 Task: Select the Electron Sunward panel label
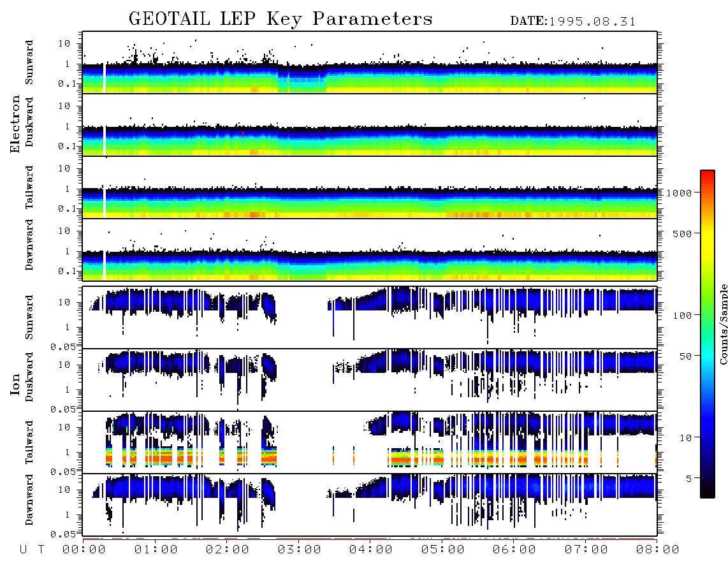29,62
